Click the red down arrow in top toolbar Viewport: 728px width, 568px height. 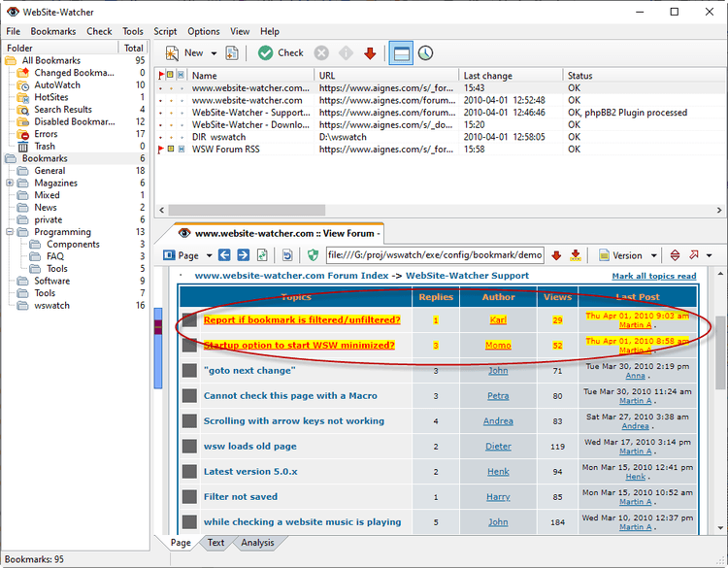point(370,53)
